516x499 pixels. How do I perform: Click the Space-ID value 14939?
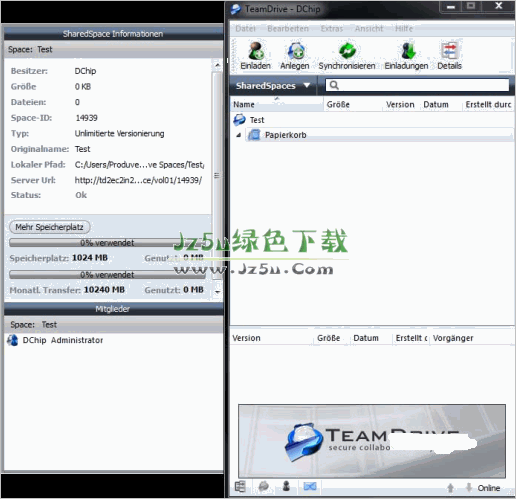[86, 118]
